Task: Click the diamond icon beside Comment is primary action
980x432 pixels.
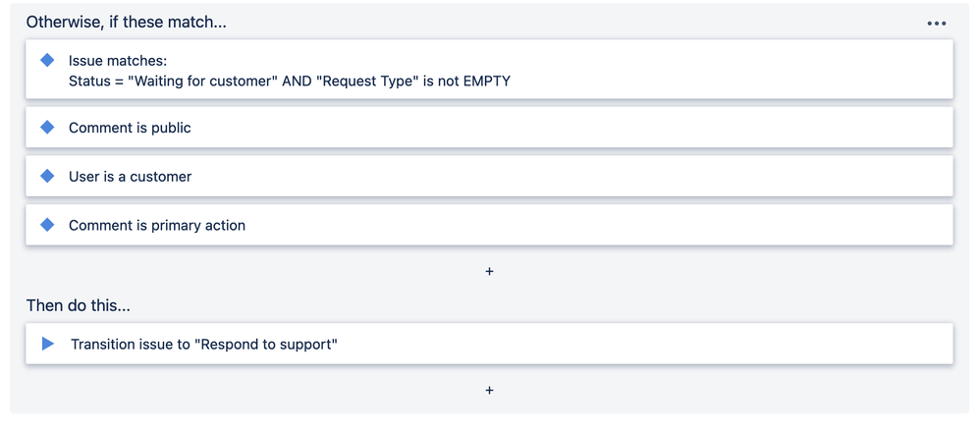Action: [x=47, y=225]
